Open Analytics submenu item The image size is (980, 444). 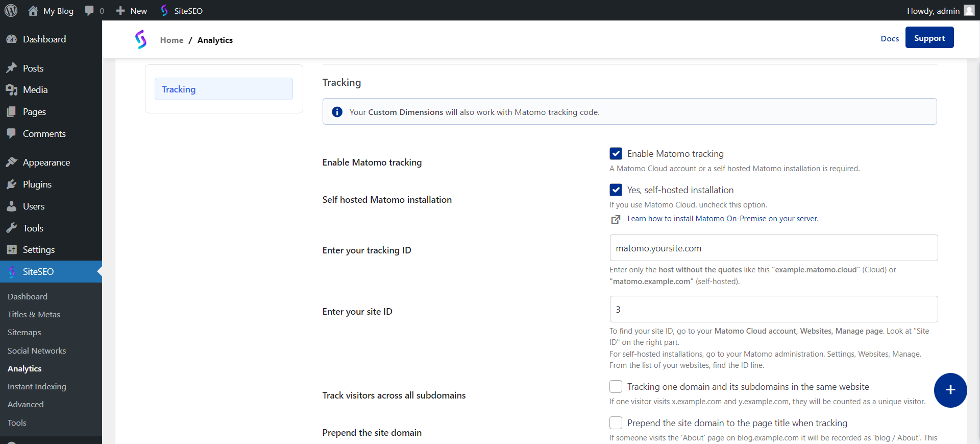24,369
